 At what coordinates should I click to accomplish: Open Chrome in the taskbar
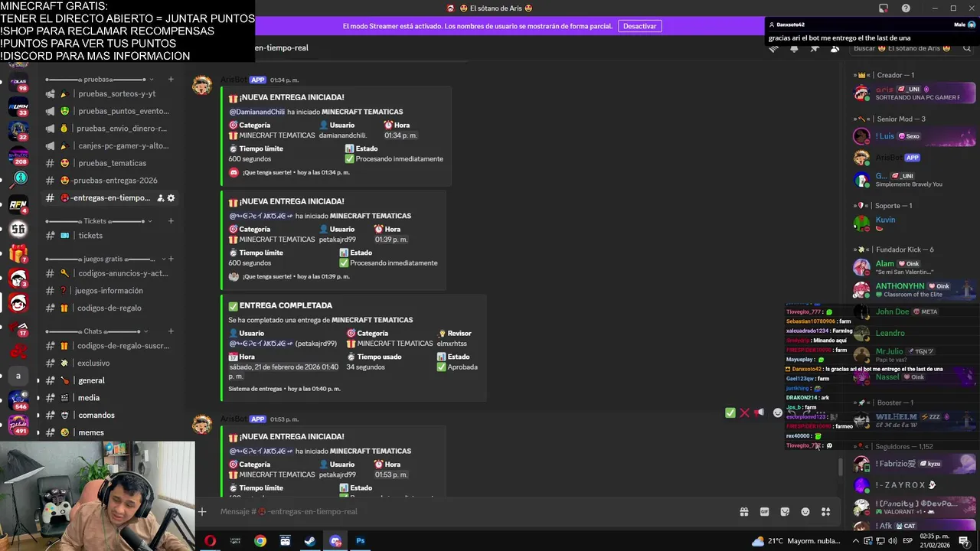pyautogui.click(x=260, y=541)
